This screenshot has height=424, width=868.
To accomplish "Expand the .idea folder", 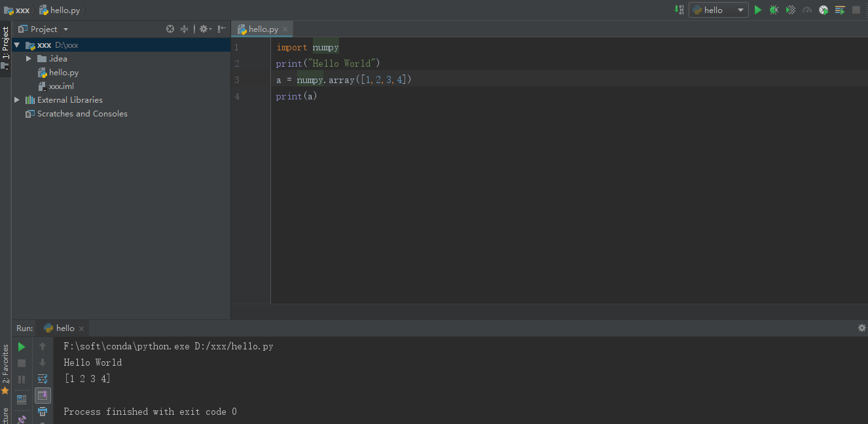I will [x=29, y=59].
